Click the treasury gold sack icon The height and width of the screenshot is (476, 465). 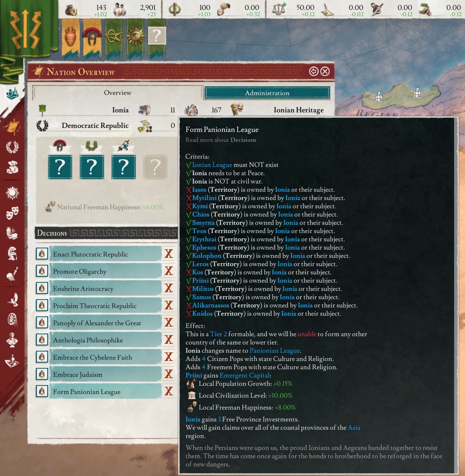coord(71,10)
